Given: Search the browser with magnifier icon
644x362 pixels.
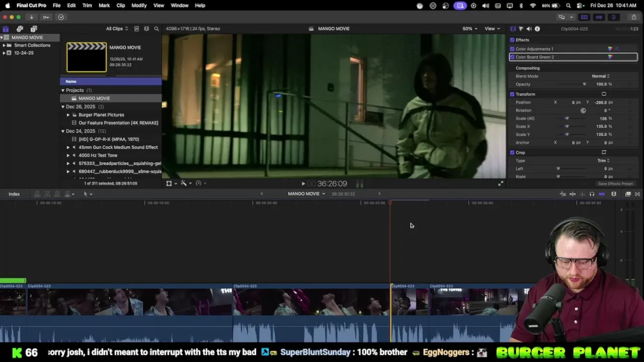Looking at the screenshot, I should tap(156, 29).
